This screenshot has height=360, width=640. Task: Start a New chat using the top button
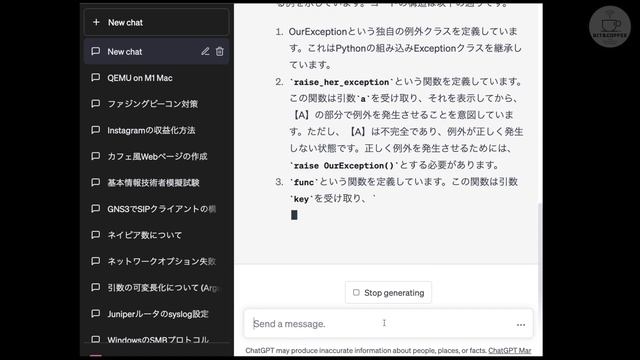click(x=156, y=22)
